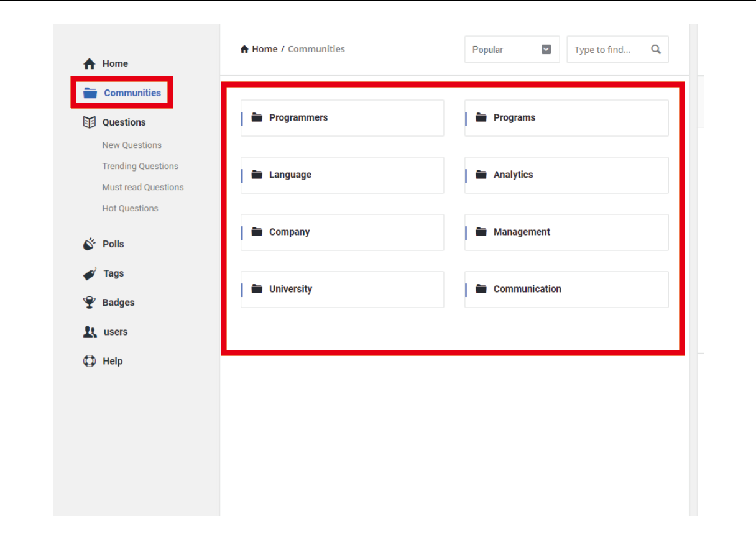Screen dimensions: 756x540
Task: Open the Programs community
Action: pos(567,118)
